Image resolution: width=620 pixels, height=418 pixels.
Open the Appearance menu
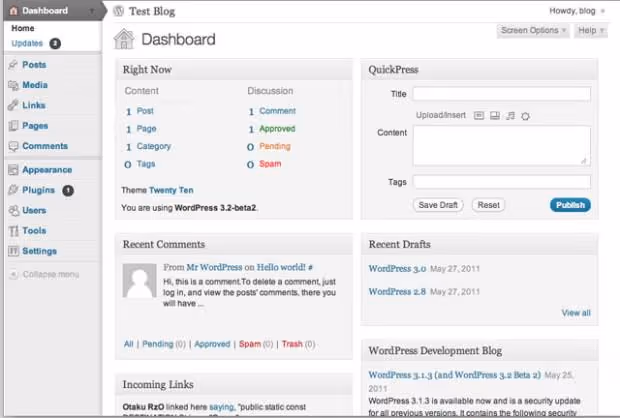pos(47,170)
